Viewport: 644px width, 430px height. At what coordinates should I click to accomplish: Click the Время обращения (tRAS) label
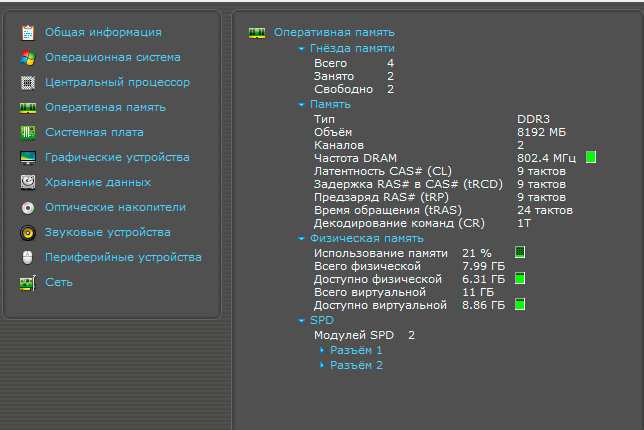pos(388,210)
